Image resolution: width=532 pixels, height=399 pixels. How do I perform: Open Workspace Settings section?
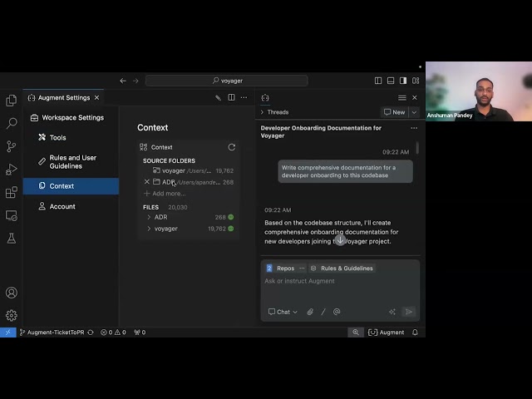(x=67, y=117)
